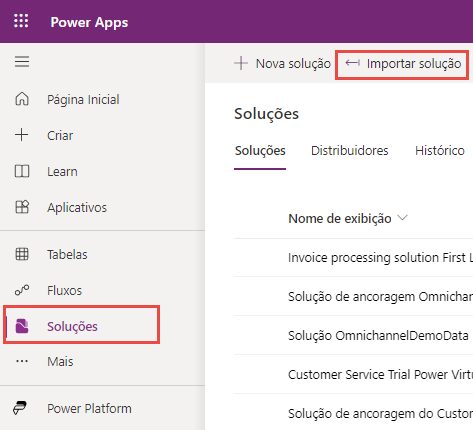Click the import arrow icon
This screenshot has width=473, height=430.
click(353, 63)
